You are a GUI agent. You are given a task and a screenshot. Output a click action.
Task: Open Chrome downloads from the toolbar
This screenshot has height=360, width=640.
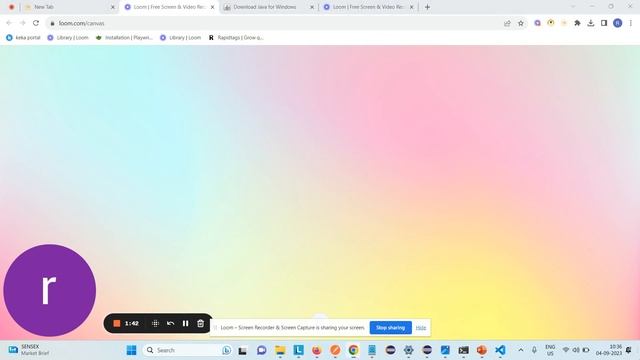pos(591,23)
